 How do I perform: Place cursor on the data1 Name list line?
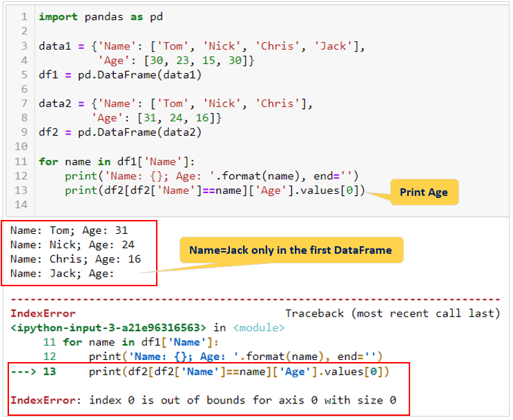click(200, 46)
